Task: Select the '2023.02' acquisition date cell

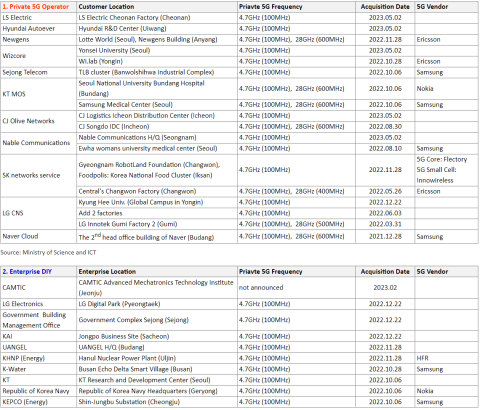Action: click(x=385, y=288)
